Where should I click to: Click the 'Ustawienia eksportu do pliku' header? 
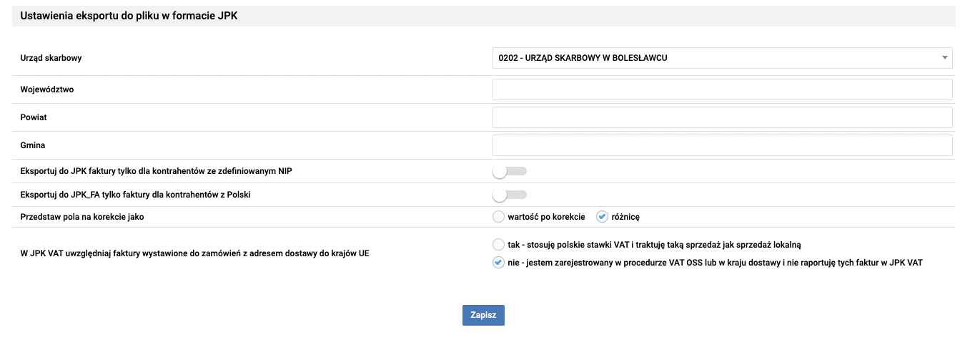tap(129, 16)
